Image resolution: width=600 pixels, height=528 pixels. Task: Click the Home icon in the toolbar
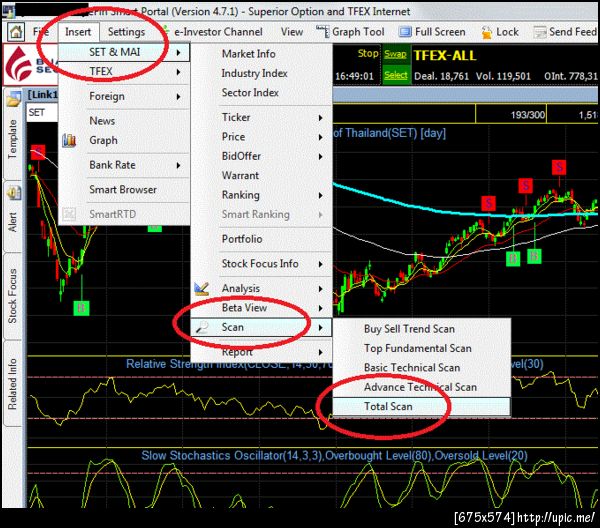[x=15, y=32]
